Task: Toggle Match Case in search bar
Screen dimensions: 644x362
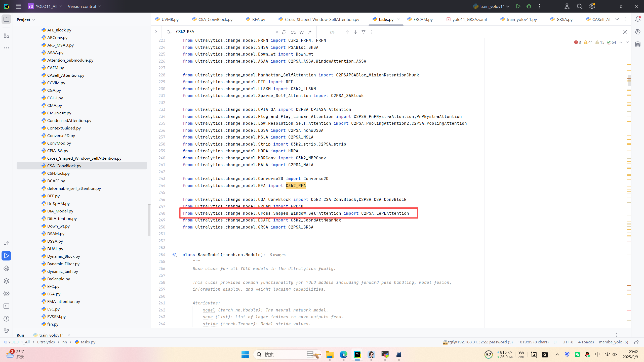Action: tap(293, 32)
